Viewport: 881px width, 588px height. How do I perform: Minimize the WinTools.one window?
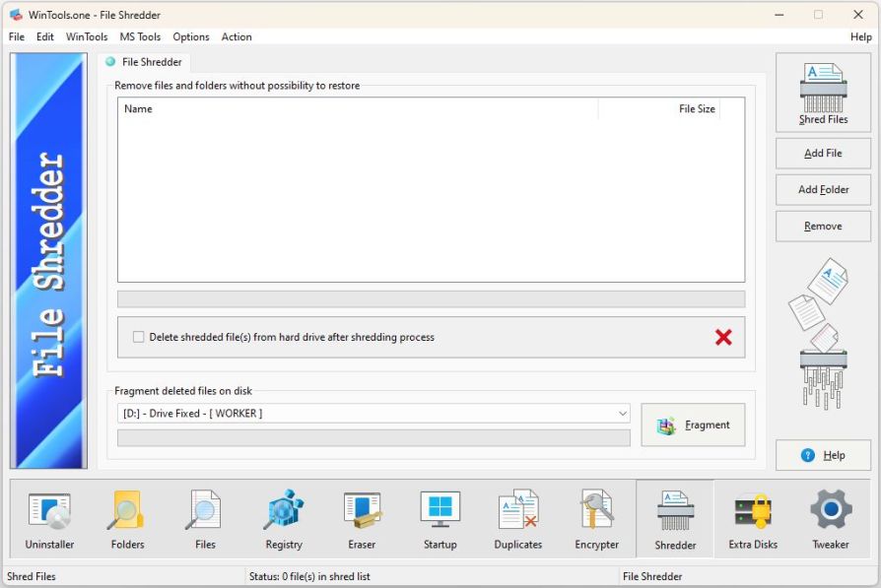point(779,15)
